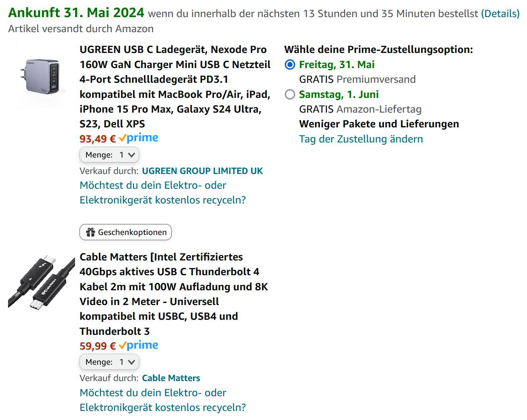This screenshot has height=420, width=527.
Task: Click the 59,99 € price of the cable
Action: pyautogui.click(x=97, y=346)
